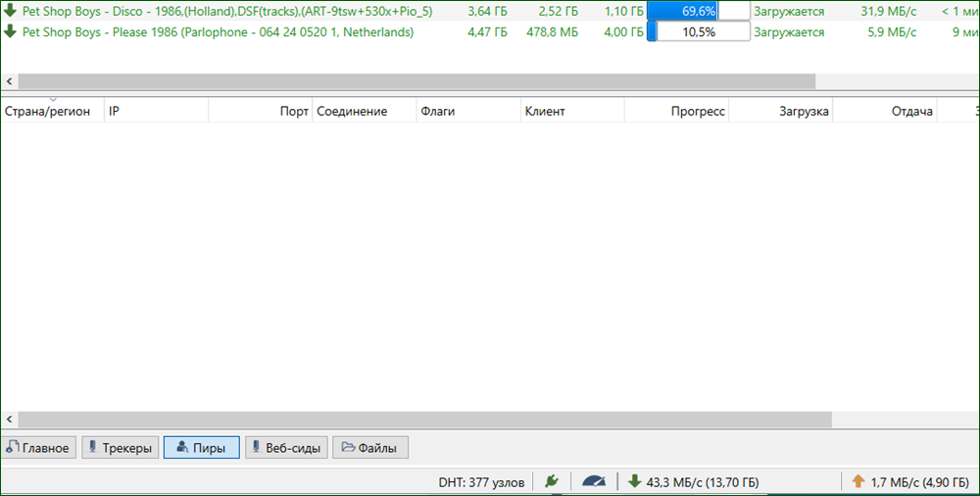Click download speed 43,3 МБ/с (13,70 ГБ)
The width and height of the screenshot is (980, 496).
point(703,482)
